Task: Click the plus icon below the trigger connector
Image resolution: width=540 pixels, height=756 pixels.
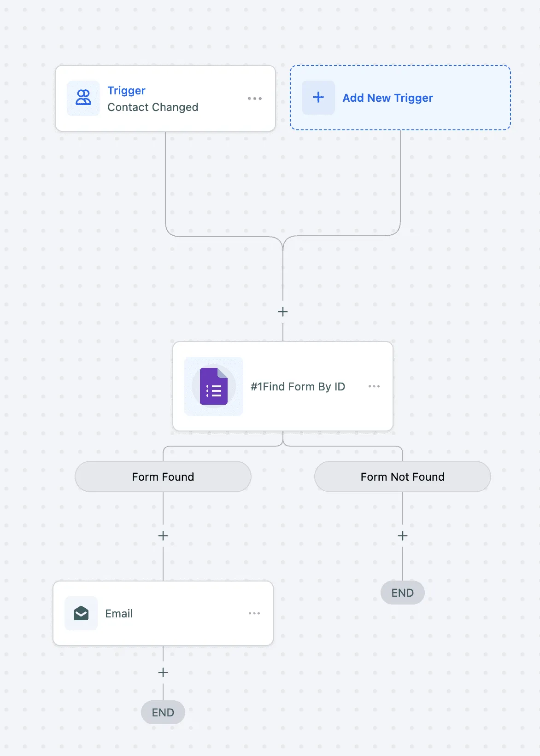Action: 282,312
